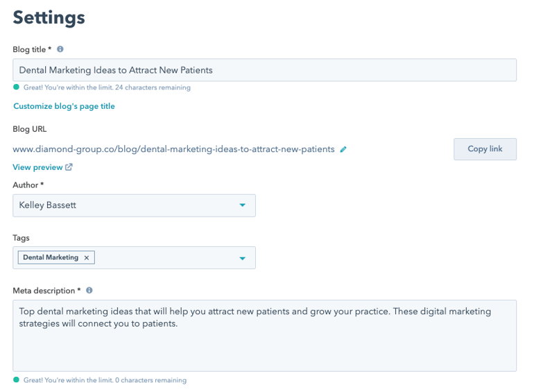Click the Blog title info icon
The width and height of the screenshot is (534, 392).
coord(60,49)
